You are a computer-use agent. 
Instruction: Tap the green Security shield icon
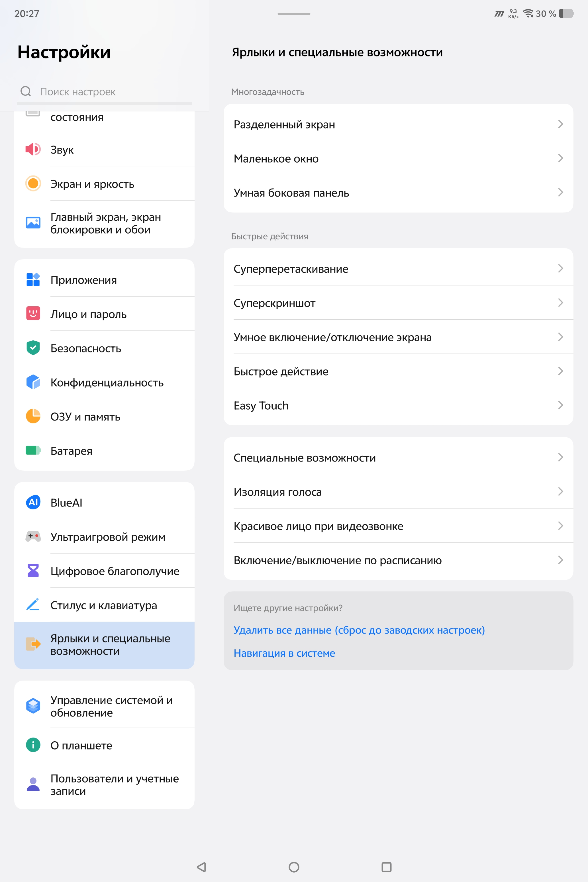point(33,348)
